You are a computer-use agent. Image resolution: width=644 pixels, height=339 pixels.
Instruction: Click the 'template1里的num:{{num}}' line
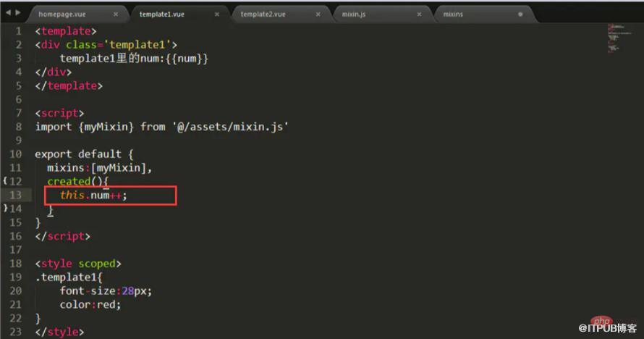coord(134,59)
